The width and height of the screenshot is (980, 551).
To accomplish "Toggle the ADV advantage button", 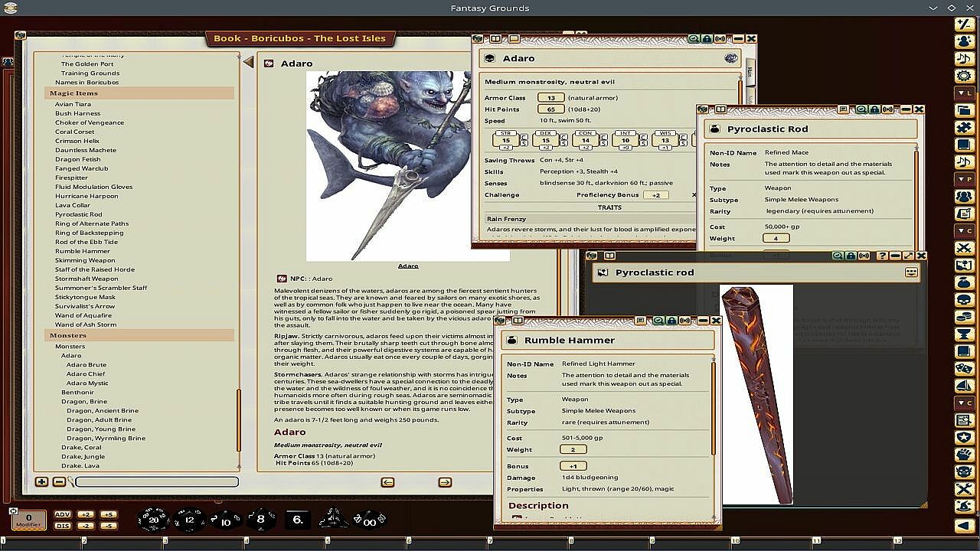I will [63, 515].
